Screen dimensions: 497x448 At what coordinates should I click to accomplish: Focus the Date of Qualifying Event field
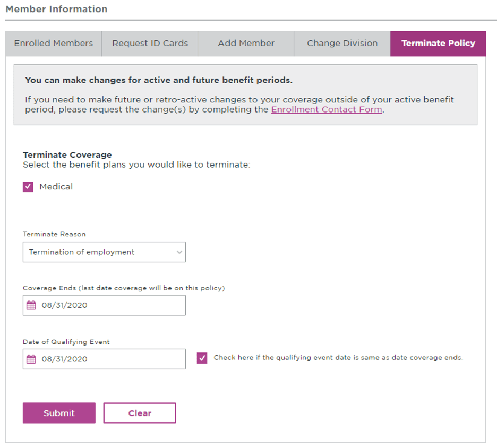(104, 359)
